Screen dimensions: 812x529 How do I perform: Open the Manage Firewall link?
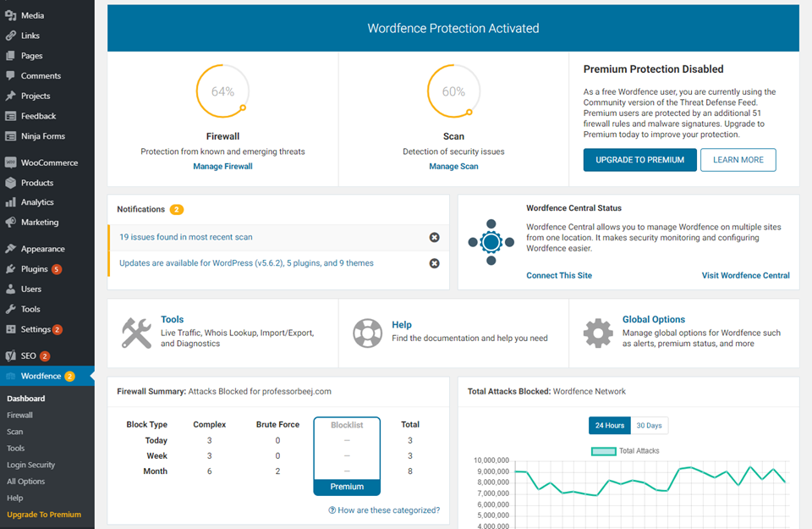[x=222, y=167]
